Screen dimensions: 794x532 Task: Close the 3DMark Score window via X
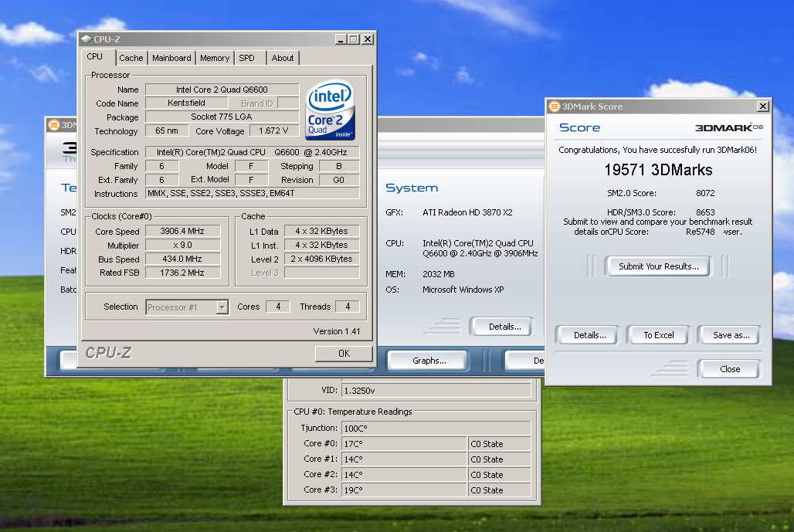[x=762, y=107]
